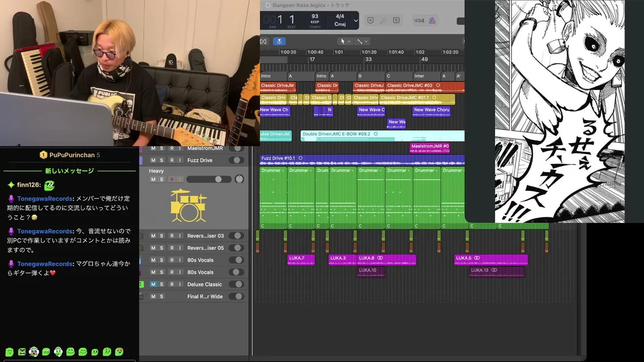644x362 pixels.
Task: Click the replace mode X shield icon
Action: point(371,20)
